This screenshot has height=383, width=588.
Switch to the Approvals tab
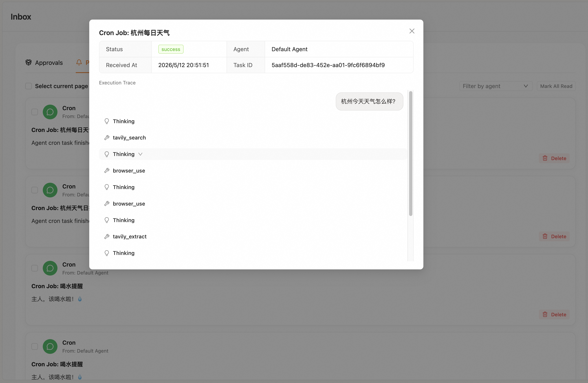pos(44,63)
